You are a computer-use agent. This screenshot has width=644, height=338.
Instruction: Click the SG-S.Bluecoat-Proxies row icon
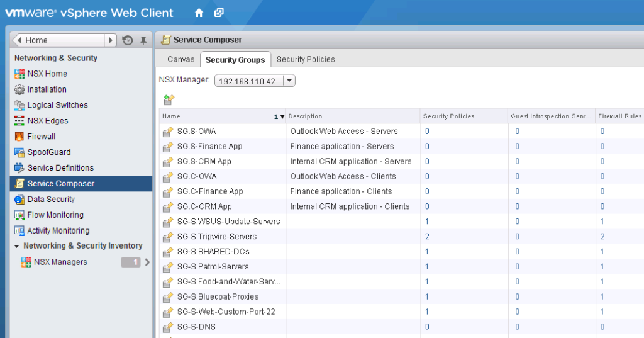click(x=167, y=296)
